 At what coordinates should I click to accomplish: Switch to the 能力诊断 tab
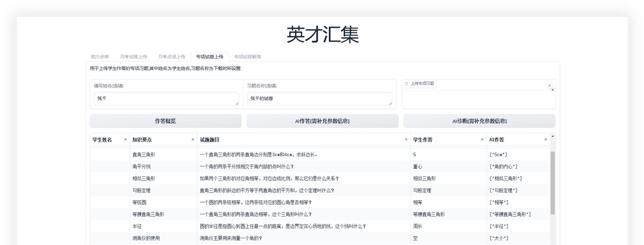click(100, 57)
